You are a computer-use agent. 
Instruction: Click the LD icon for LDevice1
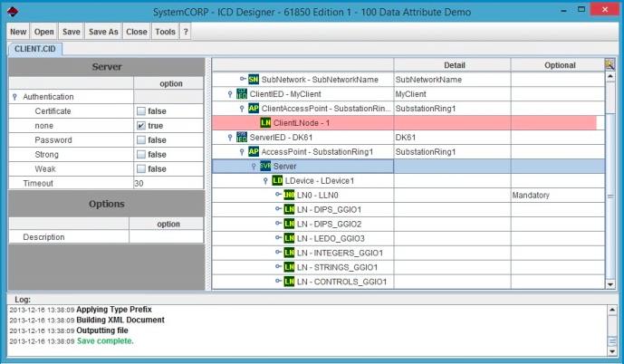277,181
